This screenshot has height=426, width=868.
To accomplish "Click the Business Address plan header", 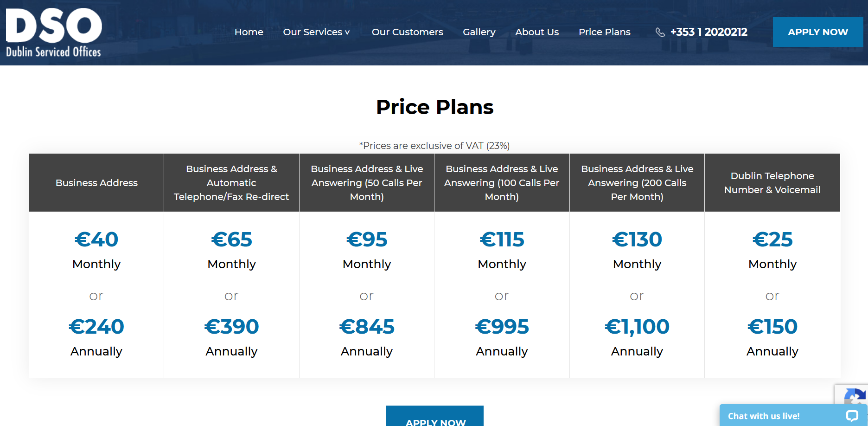I will click(96, 183).
